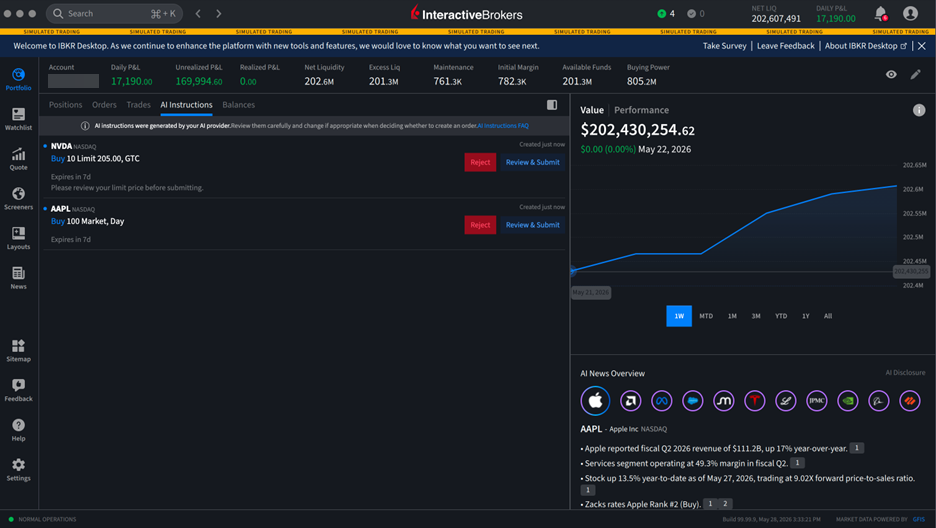Select the 1M chart range

pyautogui.click(x=732, y=316)
